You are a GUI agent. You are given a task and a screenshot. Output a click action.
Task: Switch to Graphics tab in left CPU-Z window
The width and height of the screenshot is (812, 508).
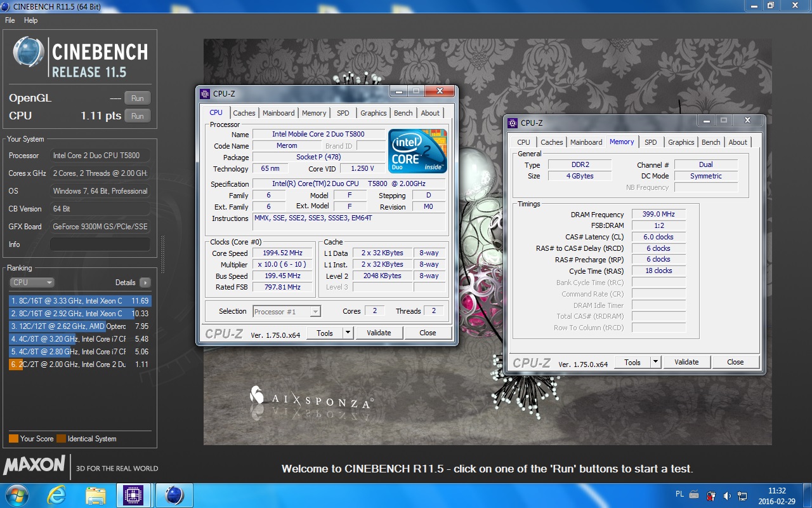click(374, 113)
